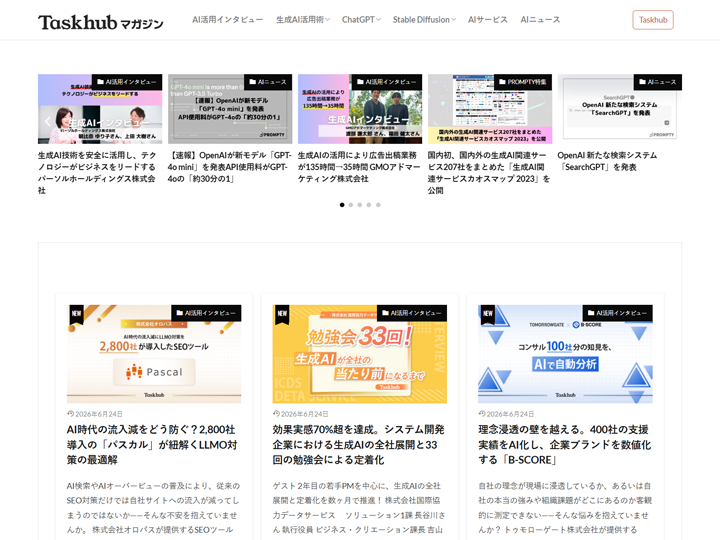The width and height of the screenshot is (720, 540).
Task: Open the AI活用インタビュー menu item
Action: 227,20
